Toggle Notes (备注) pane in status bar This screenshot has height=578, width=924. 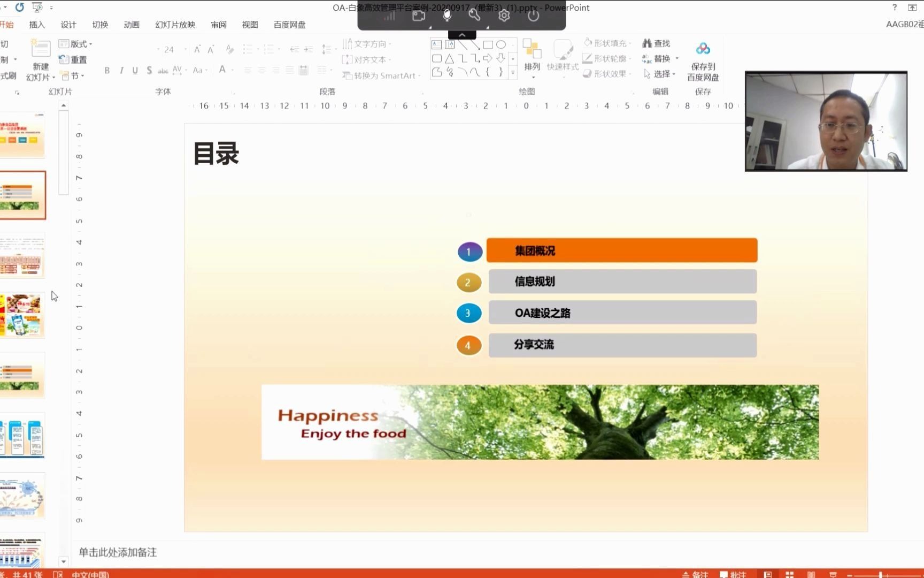pos(695,574)
